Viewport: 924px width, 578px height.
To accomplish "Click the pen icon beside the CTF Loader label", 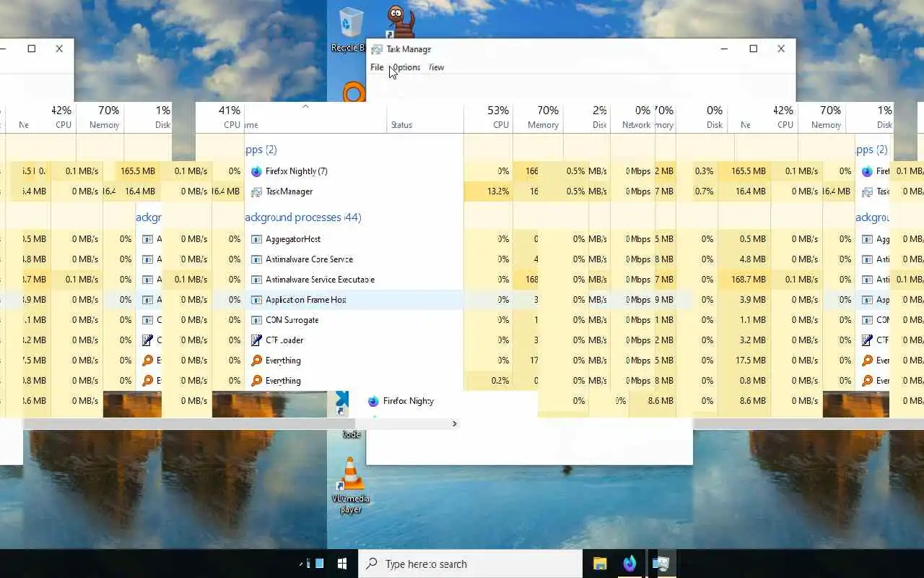I will (x=256, y=340).
